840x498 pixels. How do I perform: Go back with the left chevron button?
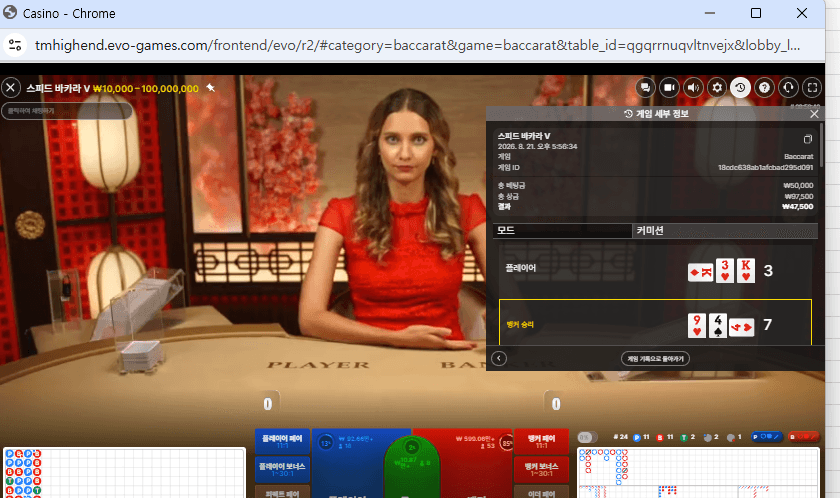pos(499,358)
